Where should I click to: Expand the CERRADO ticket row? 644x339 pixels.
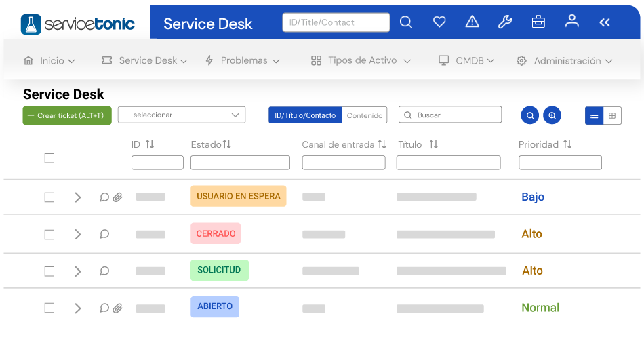click(78, 234)
